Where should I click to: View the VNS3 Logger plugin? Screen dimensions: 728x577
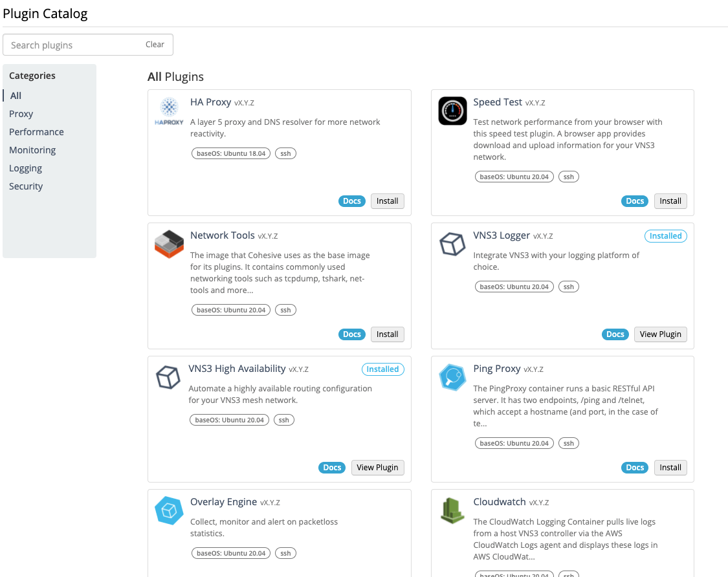coord(661,334)
